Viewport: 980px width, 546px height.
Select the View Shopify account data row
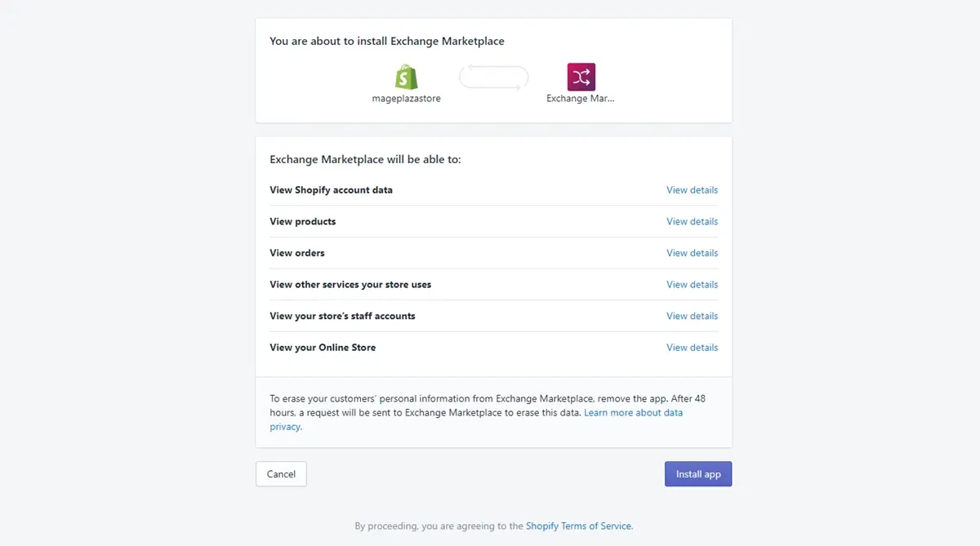point(331,189)
